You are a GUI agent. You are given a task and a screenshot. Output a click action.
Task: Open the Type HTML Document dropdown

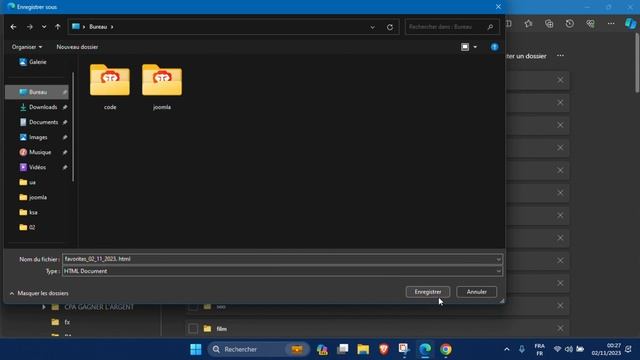coord(282,271)
